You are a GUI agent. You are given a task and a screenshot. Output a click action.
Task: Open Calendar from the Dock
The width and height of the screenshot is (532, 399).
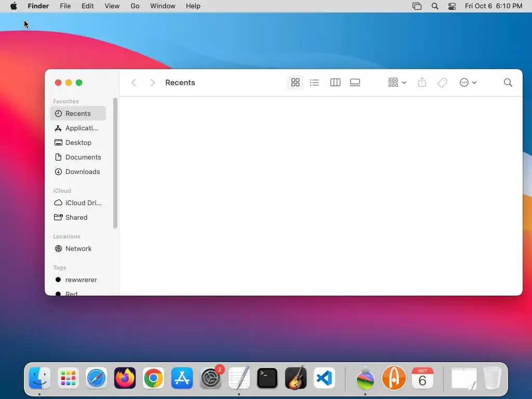[422, 378]
